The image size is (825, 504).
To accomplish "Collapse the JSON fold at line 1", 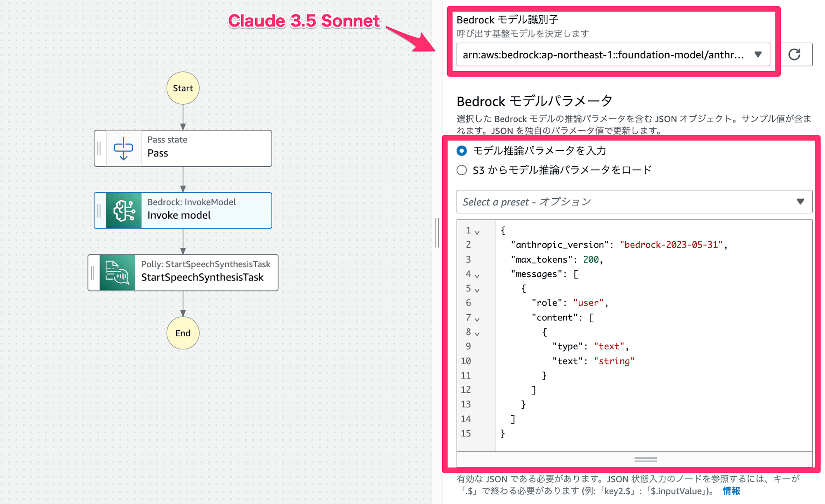I will pyautogui.click(x=477, y=232).
